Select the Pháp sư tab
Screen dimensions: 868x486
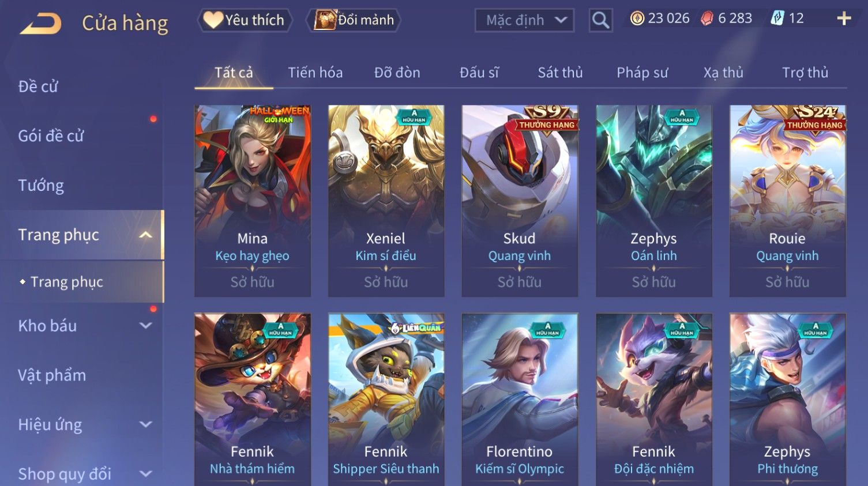pos(642,73)
